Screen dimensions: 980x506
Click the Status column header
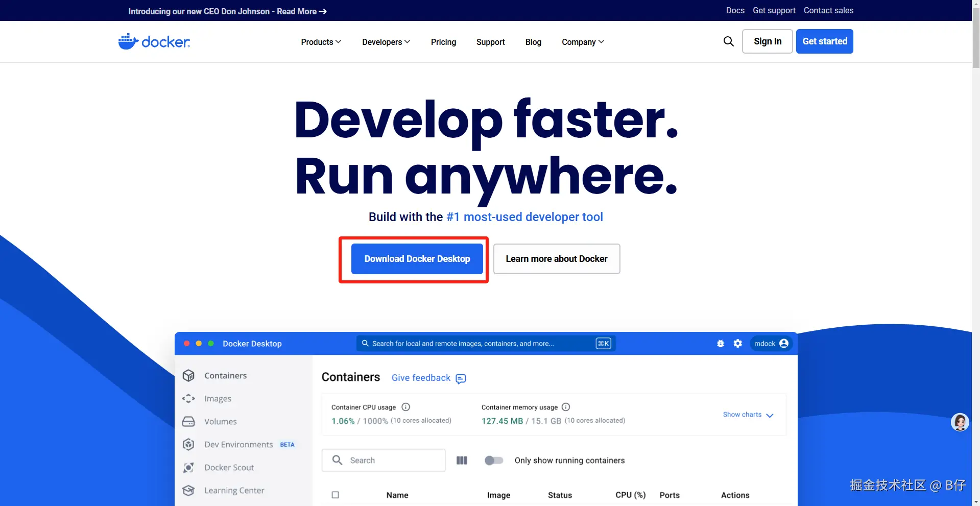(560, 495)
